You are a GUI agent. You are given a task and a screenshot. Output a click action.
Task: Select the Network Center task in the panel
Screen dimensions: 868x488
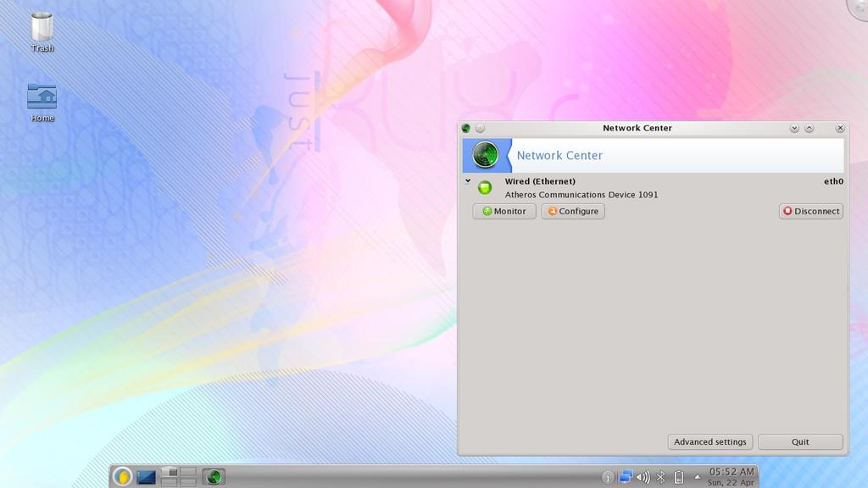coord(214,476)
